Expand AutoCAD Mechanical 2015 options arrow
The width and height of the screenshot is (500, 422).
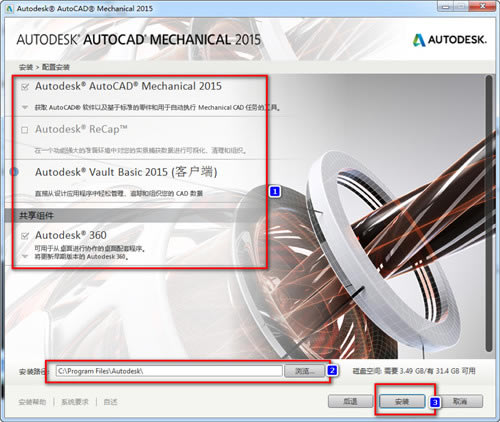(25, 107)
